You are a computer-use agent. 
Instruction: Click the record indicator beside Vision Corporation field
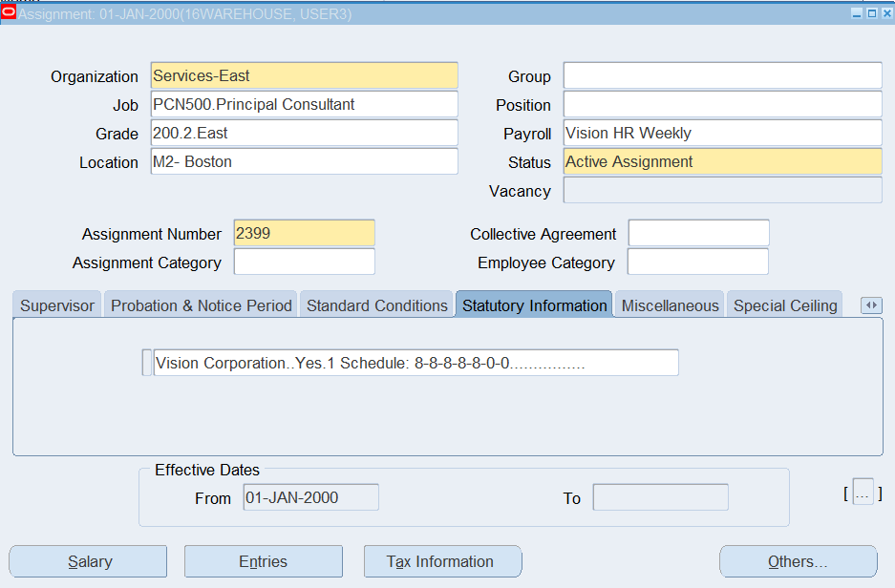tap(146, 363)
